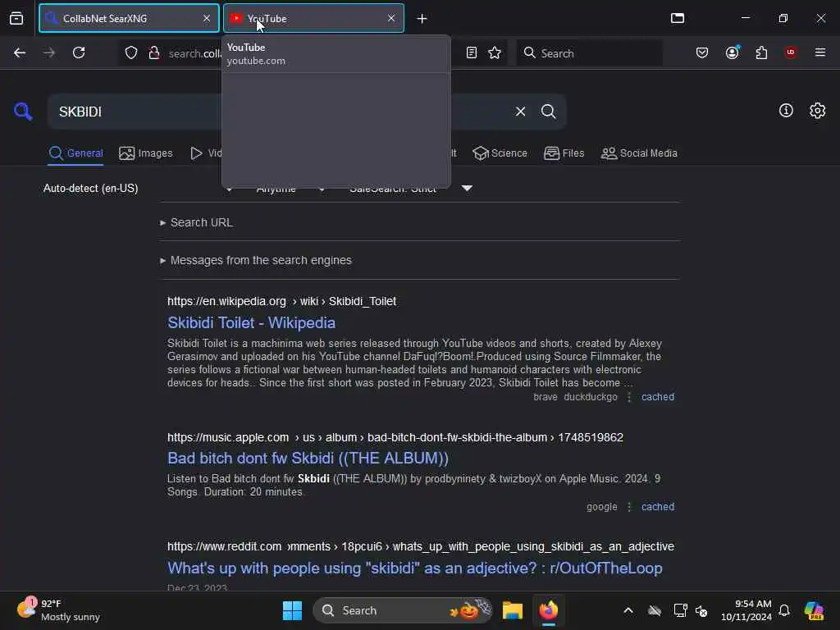Screen dimensions: 840x630
Task: Click the music.apple.com result URL
Action: (395, 437)
